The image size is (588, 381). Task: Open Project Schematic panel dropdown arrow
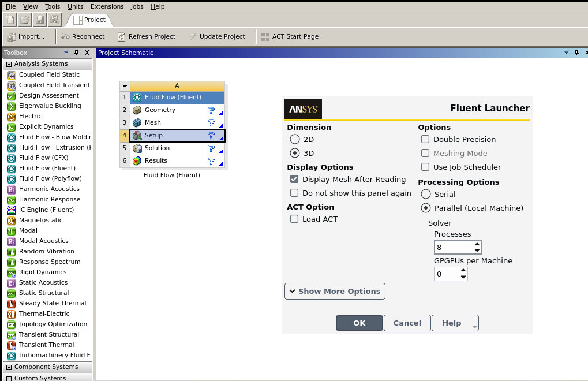(x=566, y=53)
